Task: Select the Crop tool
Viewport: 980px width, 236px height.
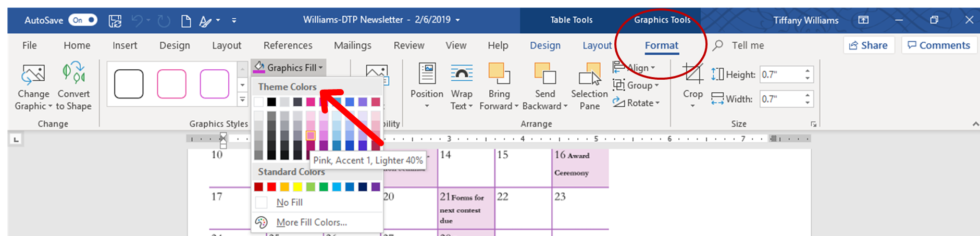Action: tap(692, 74)
